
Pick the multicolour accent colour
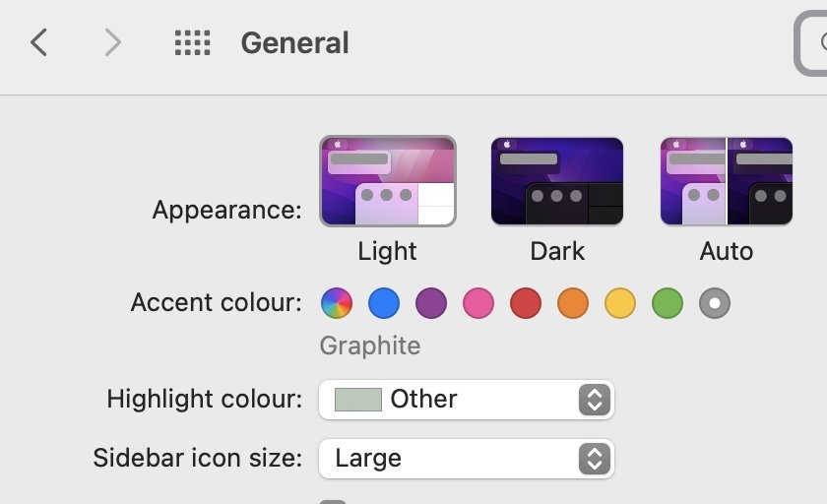(x=337, y=303)
